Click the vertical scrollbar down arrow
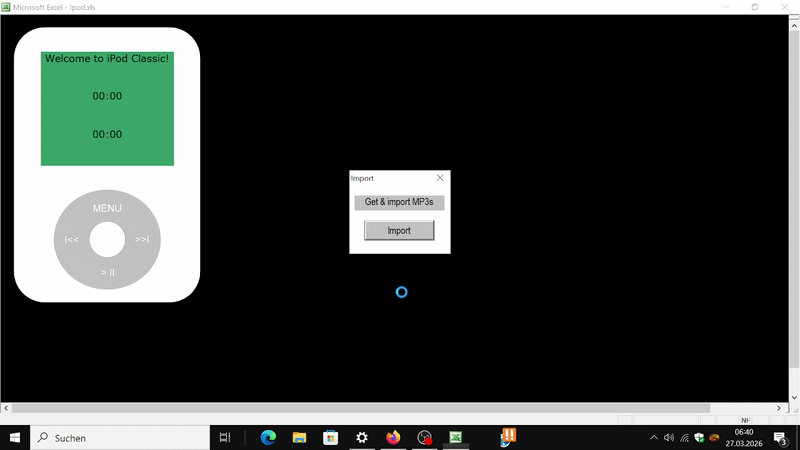800x450 pixels. (794, 397)
